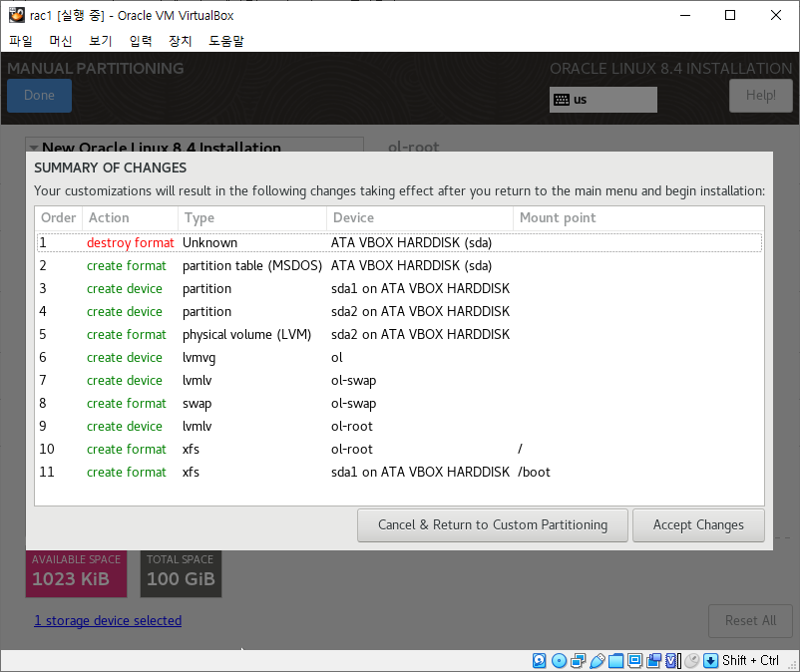
Task: Select the partition table (MSDOS) row
Action: (x=399, y=265)
